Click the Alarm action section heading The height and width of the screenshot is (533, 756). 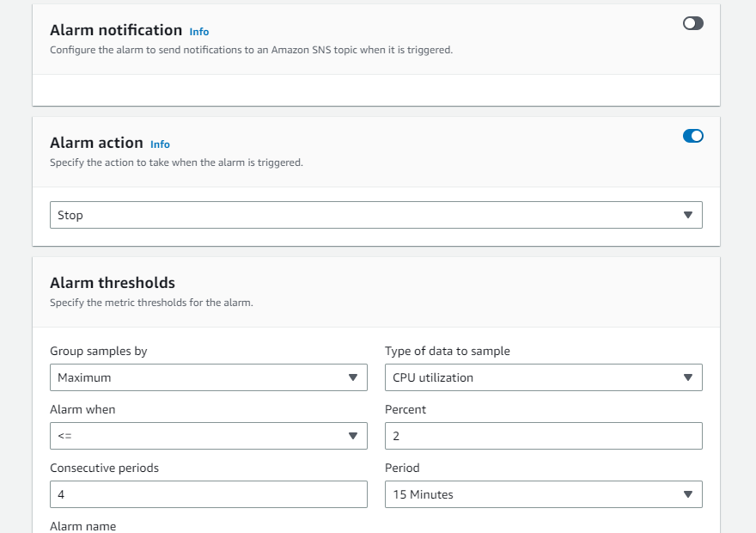(96, 143)
